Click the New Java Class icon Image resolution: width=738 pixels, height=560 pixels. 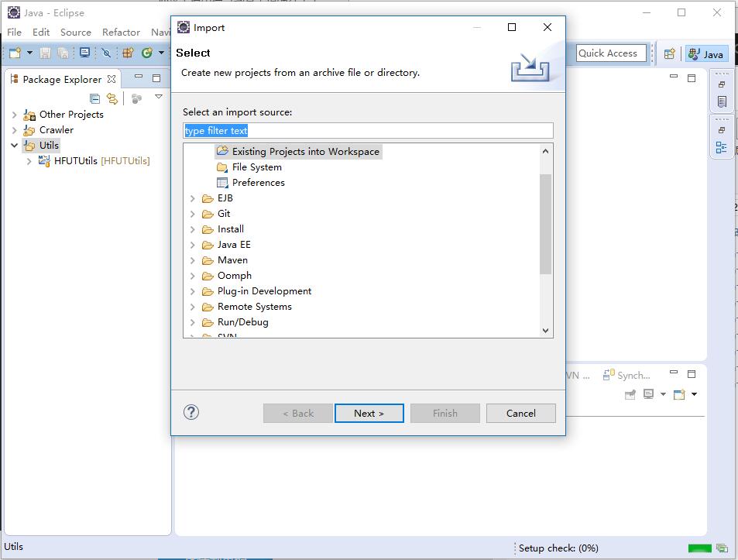pyautogui.click(x=147, y=53)
